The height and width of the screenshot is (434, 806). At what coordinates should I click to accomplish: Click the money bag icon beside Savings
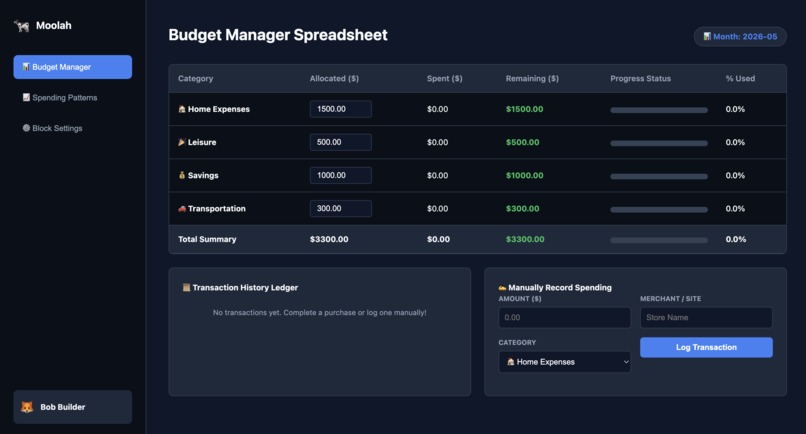click(x=181, y=175)
